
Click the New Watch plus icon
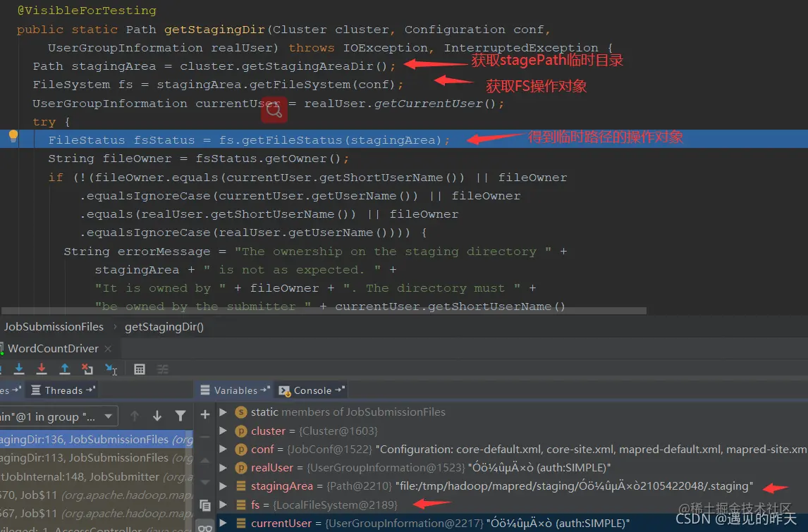(205, 414)
